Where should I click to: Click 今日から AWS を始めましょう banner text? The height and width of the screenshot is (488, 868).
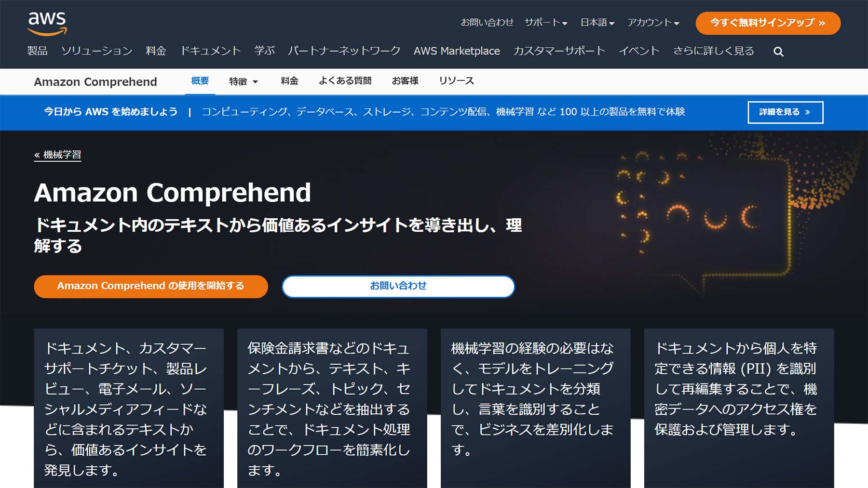pos(110,112)
